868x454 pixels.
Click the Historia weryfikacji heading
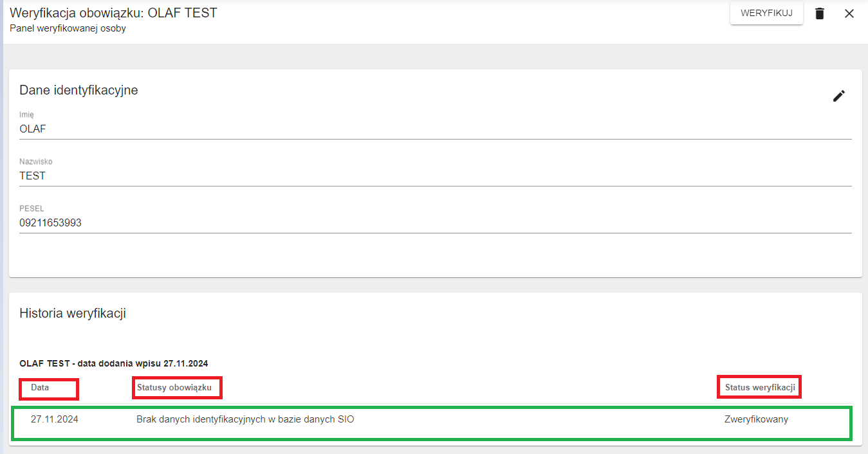click(x=73, y=313)
